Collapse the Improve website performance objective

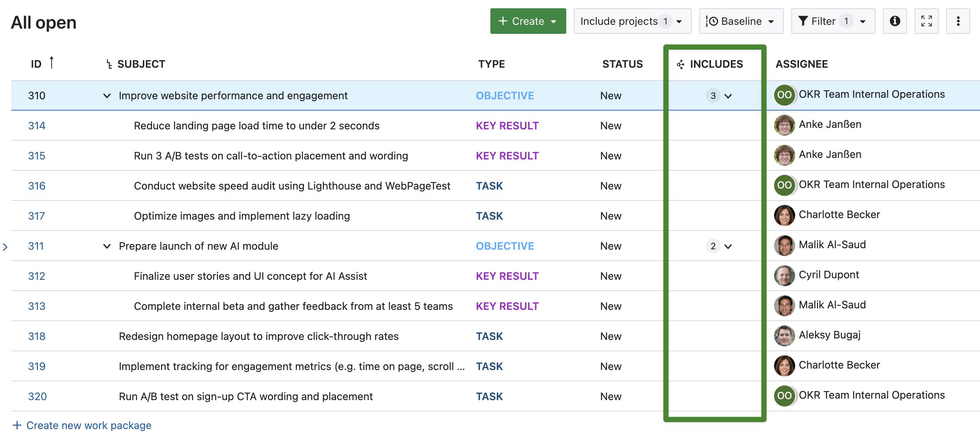coord(106,96)
